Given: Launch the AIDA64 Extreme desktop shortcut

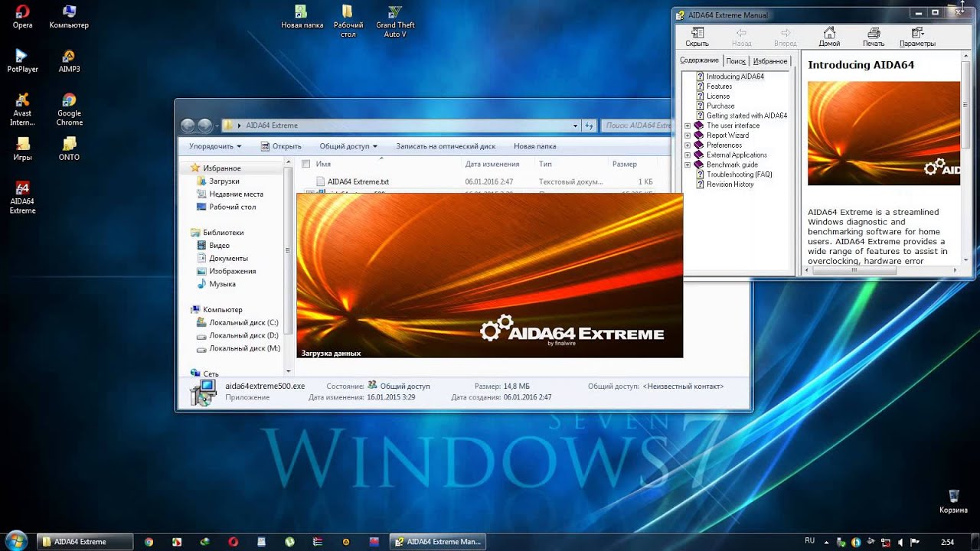Looking at the screenshot, I should click(23, 197).
